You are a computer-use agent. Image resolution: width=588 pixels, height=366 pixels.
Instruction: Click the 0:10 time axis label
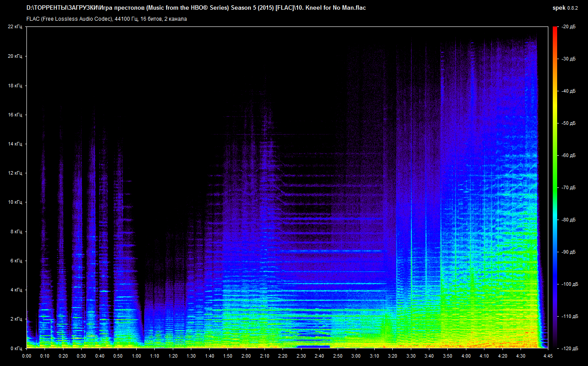click(45, 356)
